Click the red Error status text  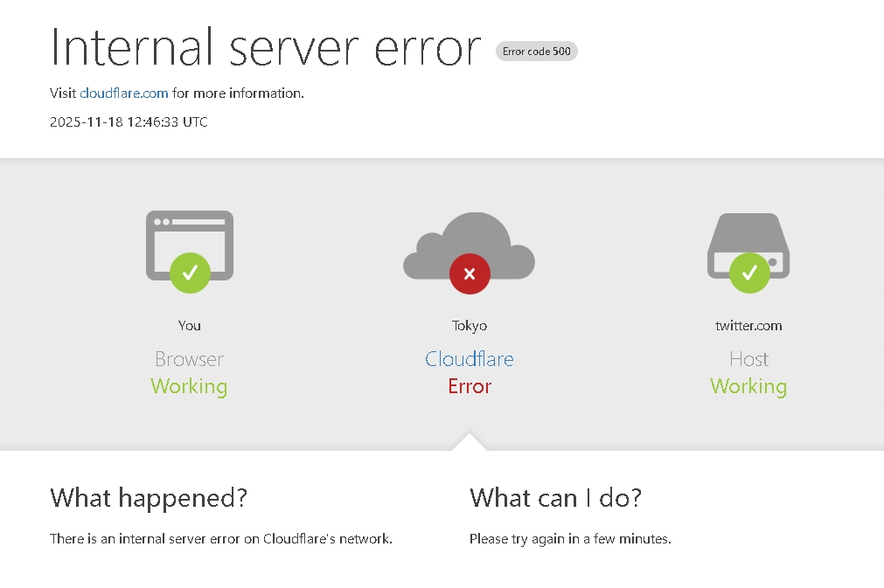[470, 386]
